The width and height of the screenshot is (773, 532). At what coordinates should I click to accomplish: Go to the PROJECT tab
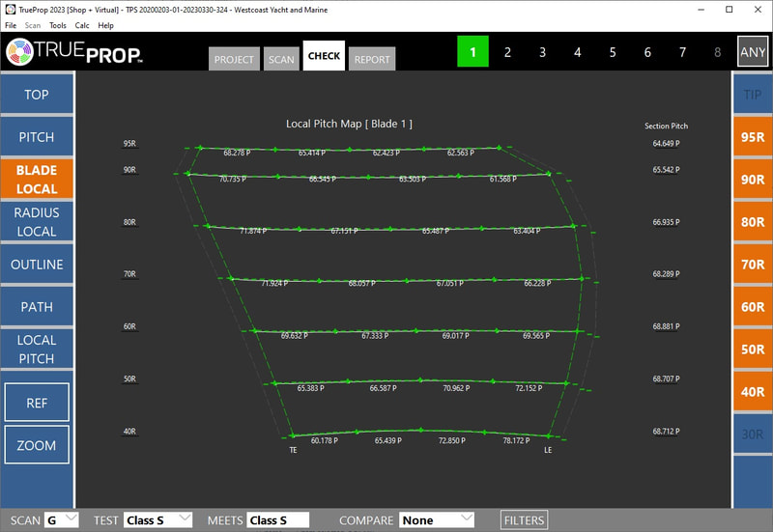pos(234,59)
